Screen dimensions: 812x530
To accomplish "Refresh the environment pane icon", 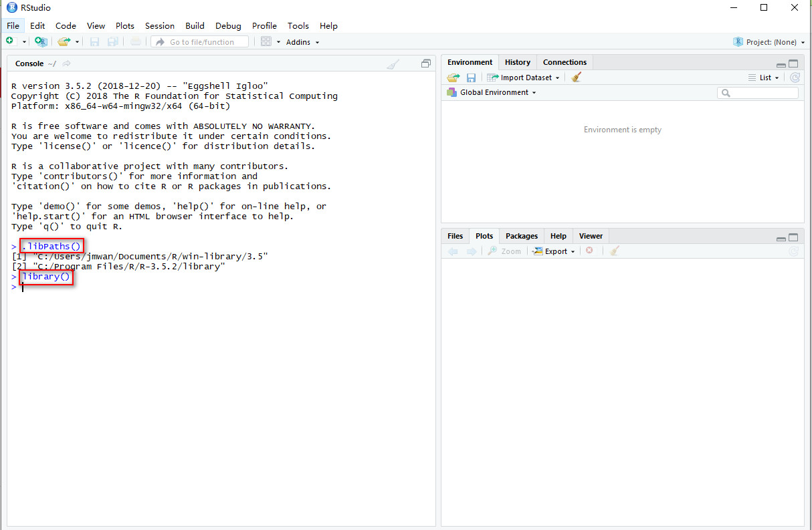I will [795, 78].
